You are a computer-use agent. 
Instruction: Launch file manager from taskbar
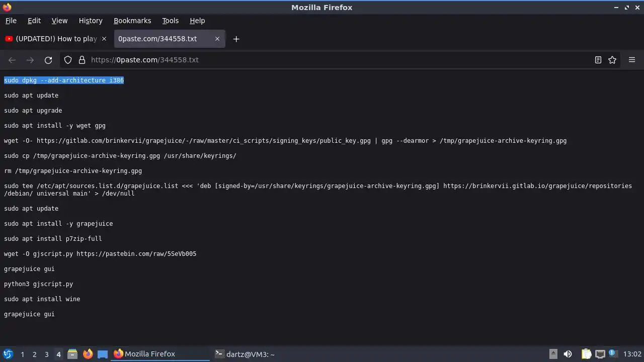[x=72, y=354]
